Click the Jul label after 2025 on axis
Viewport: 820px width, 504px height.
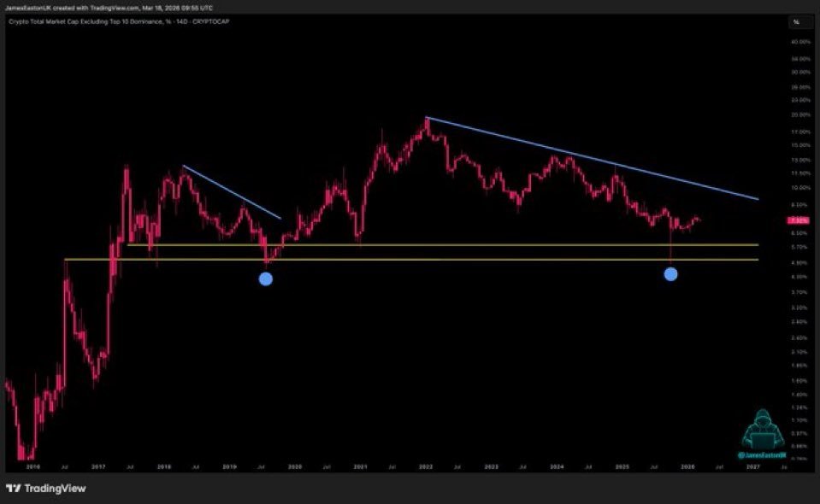(657, 467)
